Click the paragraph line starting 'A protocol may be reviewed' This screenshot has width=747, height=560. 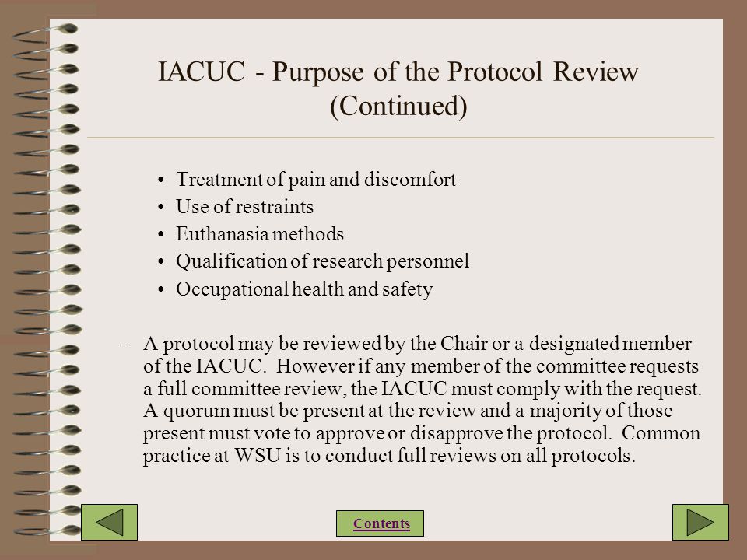coord(417,344)
